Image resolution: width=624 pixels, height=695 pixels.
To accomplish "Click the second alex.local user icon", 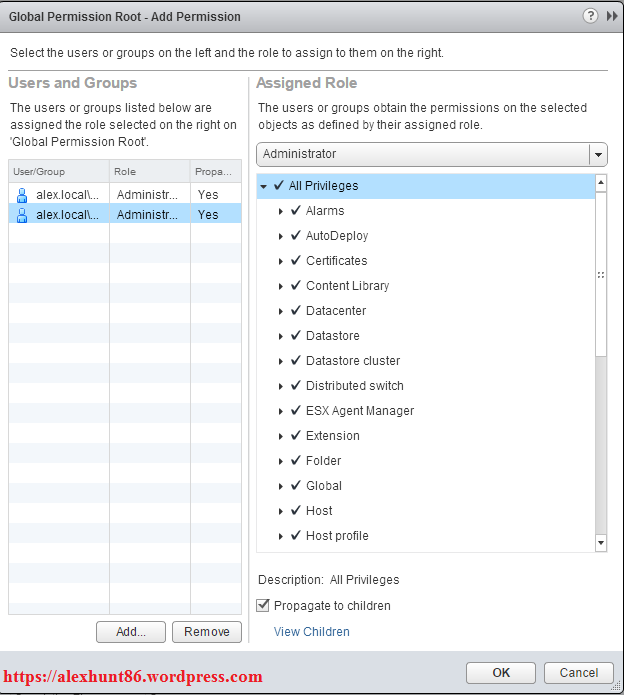I will point(23,214).
